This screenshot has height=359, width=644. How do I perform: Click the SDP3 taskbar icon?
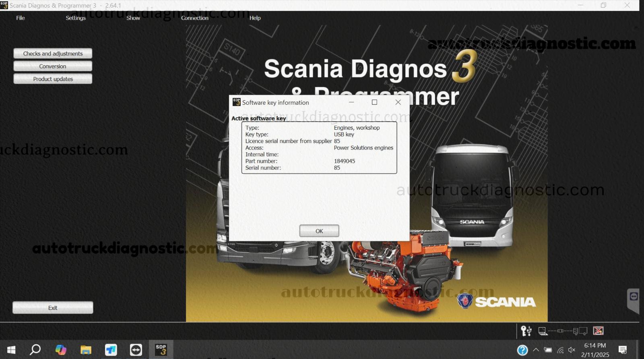coord(161,349)
